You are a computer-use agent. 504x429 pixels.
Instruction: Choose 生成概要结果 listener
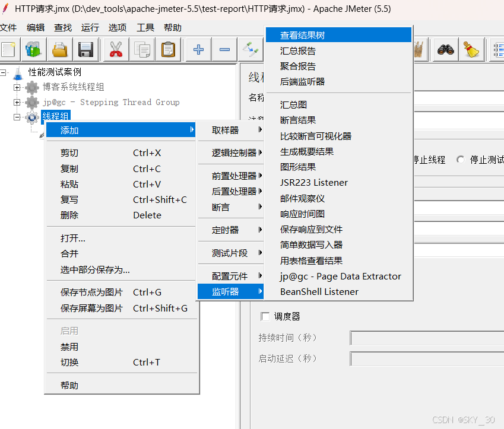tap(338, 151)
